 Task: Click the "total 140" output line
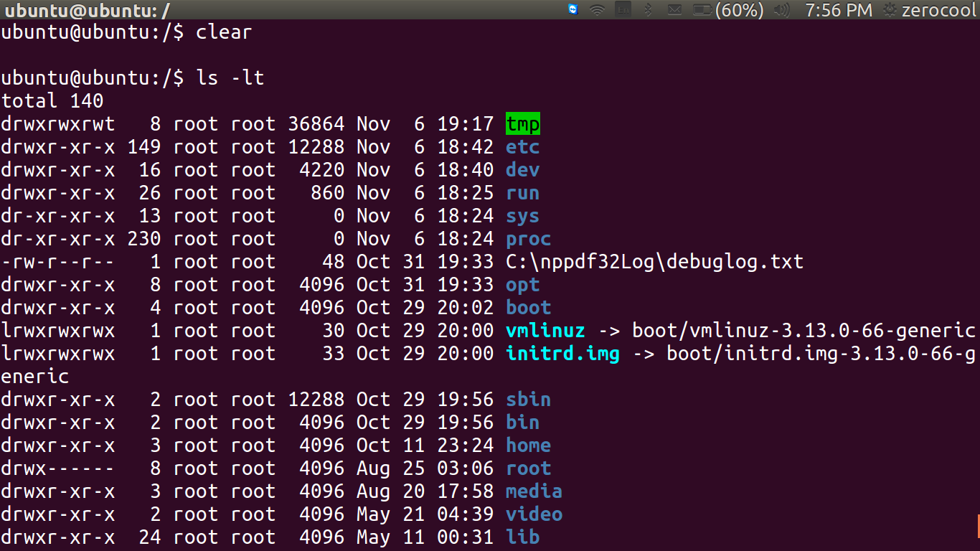point(52,100)
